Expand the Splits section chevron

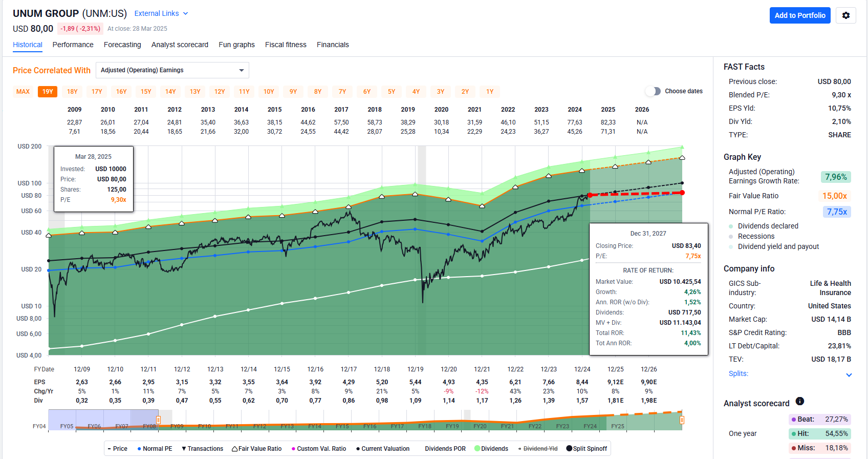click(x=849, y=374)
